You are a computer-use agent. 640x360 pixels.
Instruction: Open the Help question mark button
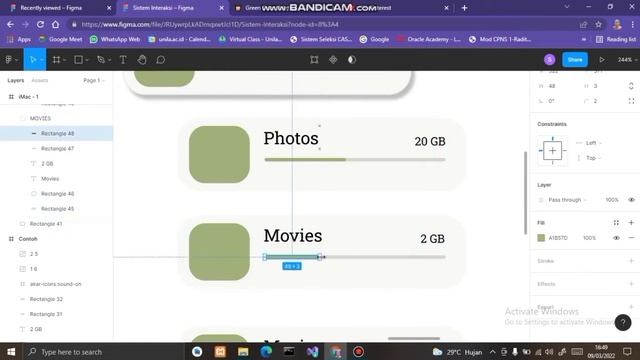tap(623, 322)
